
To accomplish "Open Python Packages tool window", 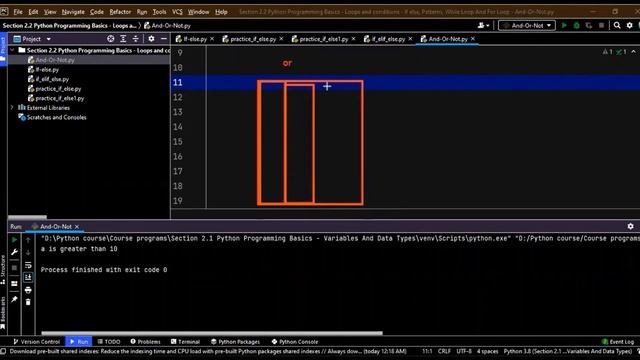I will (235, 342).
